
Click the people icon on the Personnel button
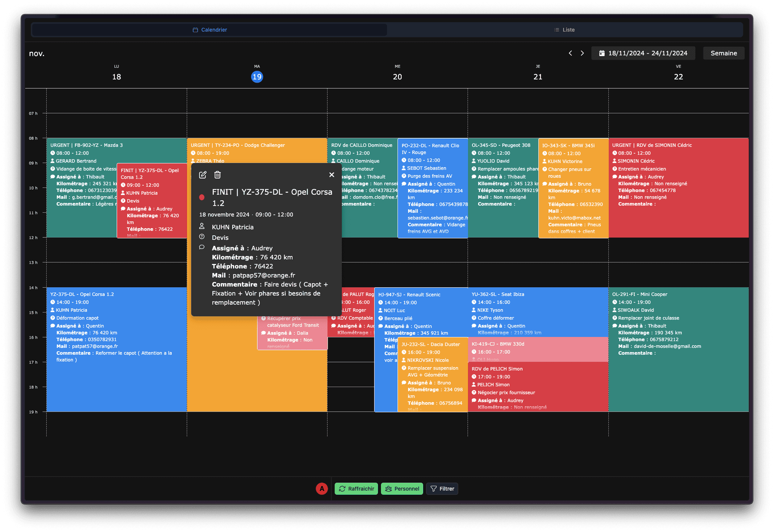click(x=388, y=488)
